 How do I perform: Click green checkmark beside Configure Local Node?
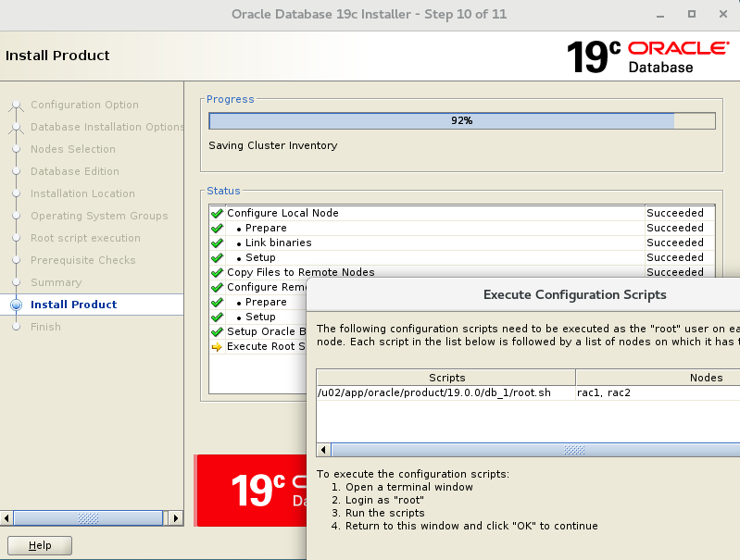(x=217, y=213)
